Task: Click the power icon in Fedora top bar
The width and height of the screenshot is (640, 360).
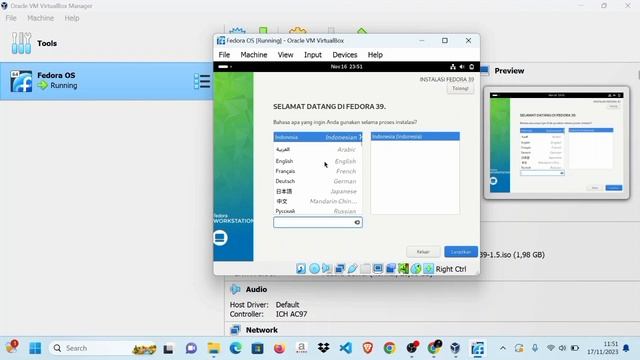Action: [x=471, y=67]
